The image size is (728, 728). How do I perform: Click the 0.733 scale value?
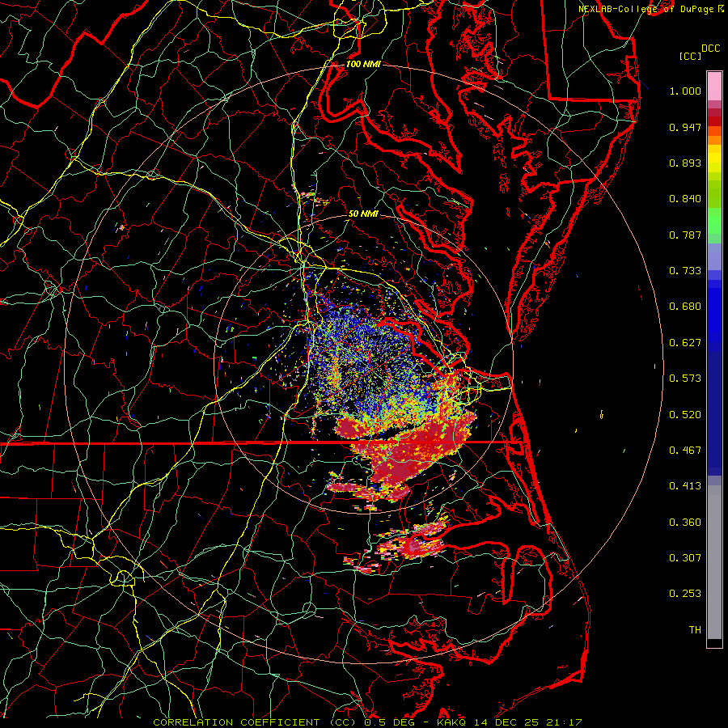tap(685, 271)
